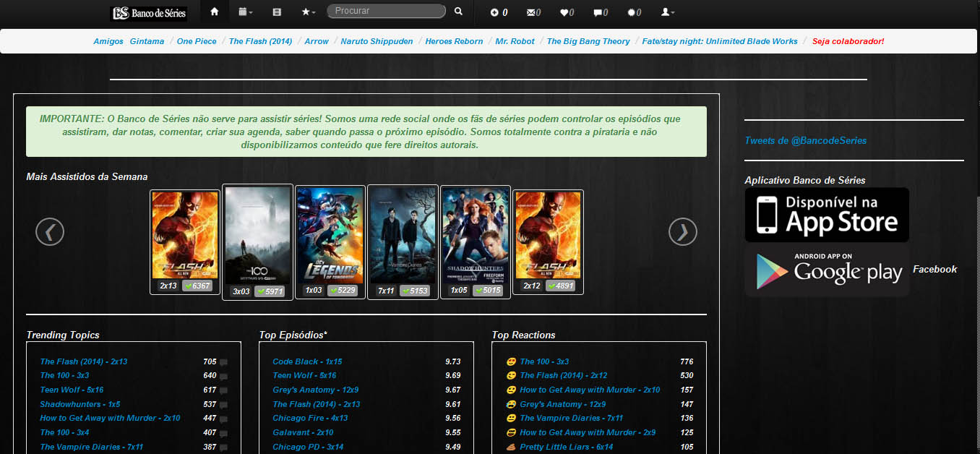Click emoji beside How to Get Away with Murder - 2x10

pos(512,390)
